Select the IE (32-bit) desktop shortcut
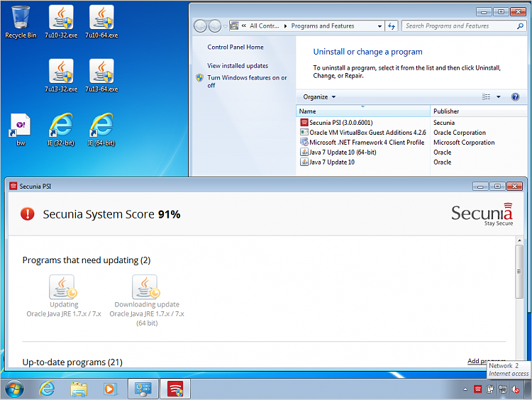This screenshot has width=532, height=400. point(61,130)
